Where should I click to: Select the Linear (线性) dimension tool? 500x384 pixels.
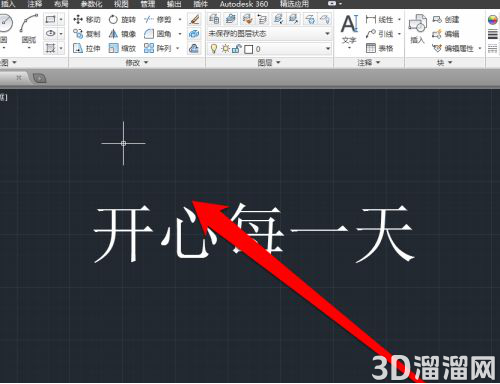coord(379,19)
